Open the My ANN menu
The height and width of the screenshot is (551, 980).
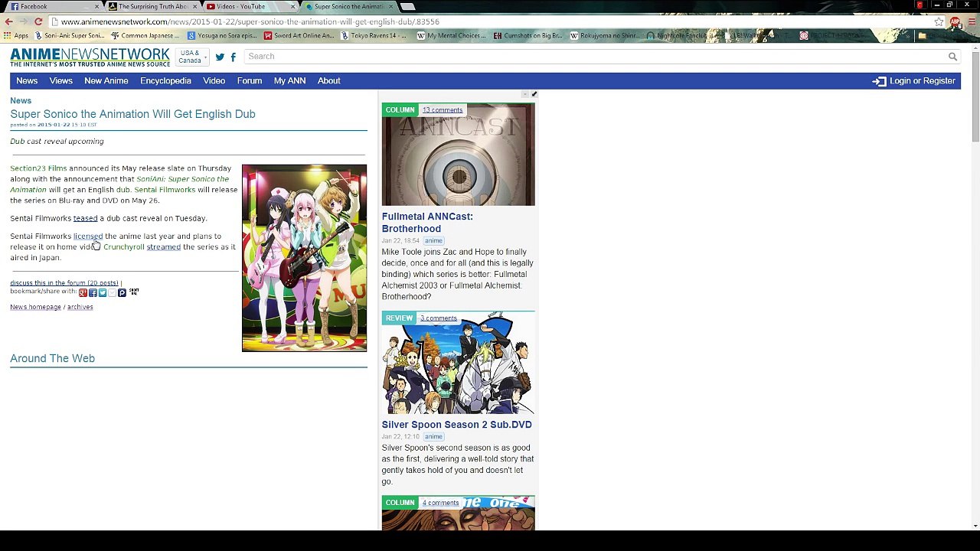pos(289,81)
